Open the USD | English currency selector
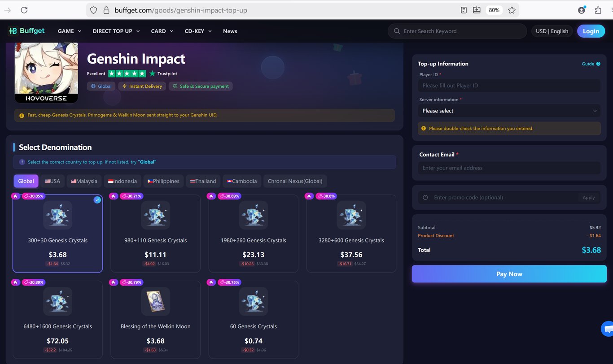The height and width of the screenshot is (364, 613). tap(552, 31)
